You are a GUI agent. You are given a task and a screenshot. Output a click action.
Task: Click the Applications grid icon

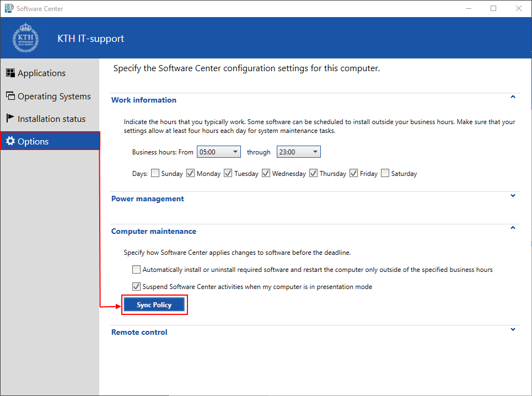pyautogui.click(x=10, y=73)
